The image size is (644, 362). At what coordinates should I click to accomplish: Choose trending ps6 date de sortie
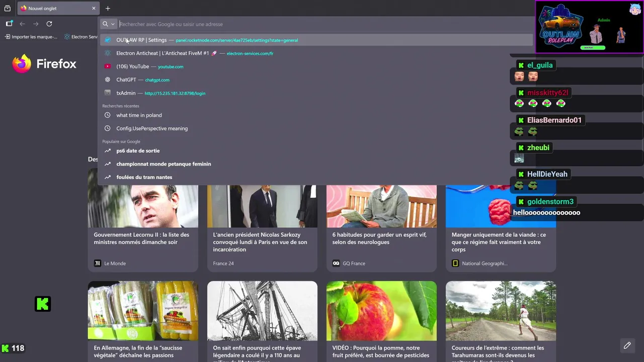[x=316, y=151]
